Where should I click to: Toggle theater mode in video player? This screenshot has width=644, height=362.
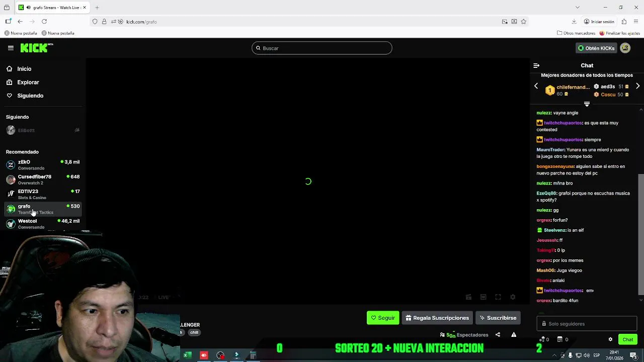pos(483,297)
